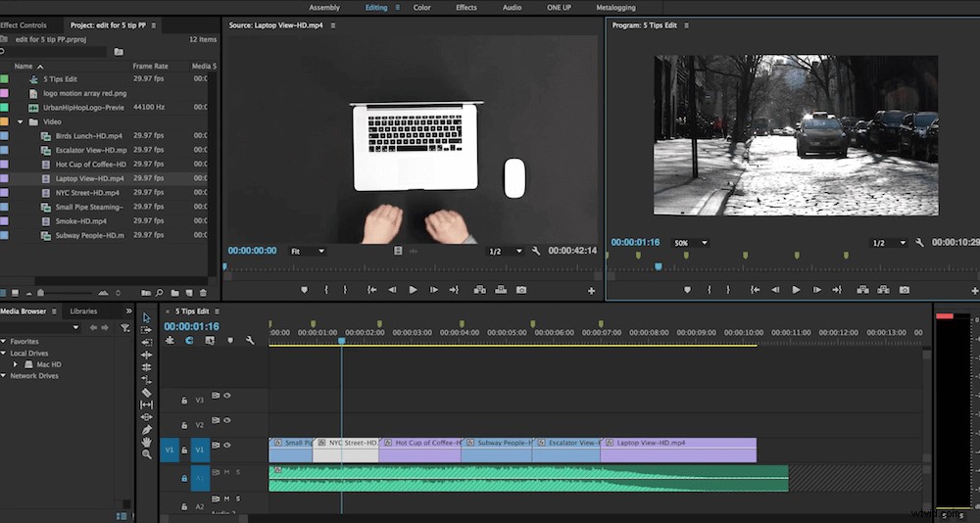
Task: Collapse Favorites in Media Browser
Action: [x=3, y=342]
